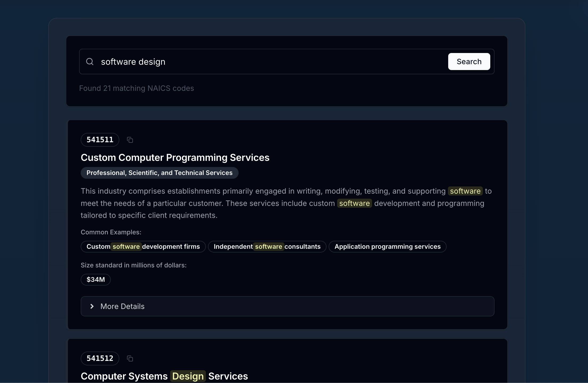Select the 541511 code badge
588x383 pixels.
[100, 140]
